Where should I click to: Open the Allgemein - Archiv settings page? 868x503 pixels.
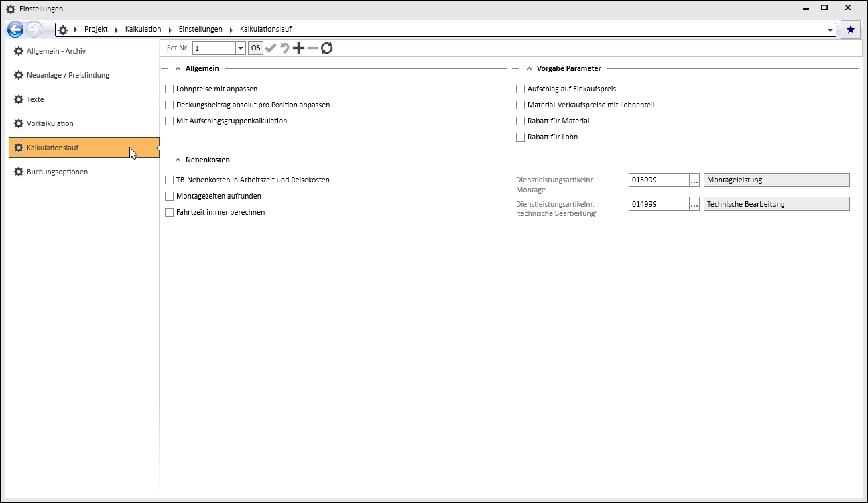tap(84, 51)
